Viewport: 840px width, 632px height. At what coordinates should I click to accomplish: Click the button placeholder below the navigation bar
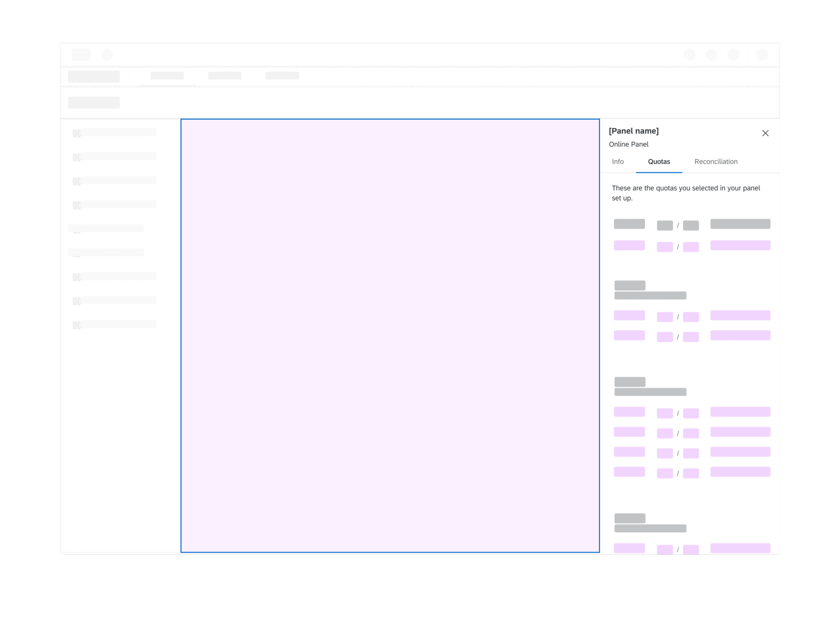[x=94, y=103]
